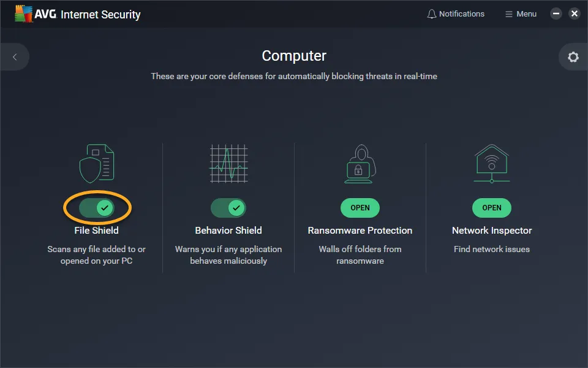Toggle the Behavior Shield switch
This screenshot has height=368, width=588.
coord(228,208)
